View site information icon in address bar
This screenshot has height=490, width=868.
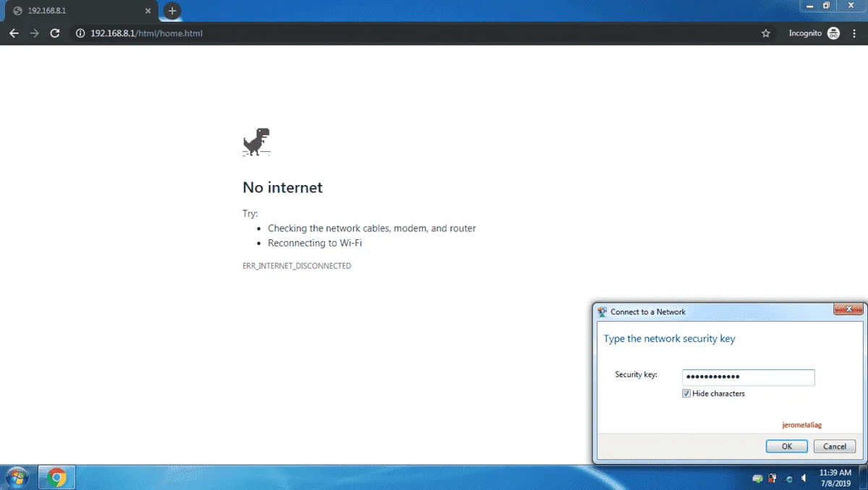80,33
